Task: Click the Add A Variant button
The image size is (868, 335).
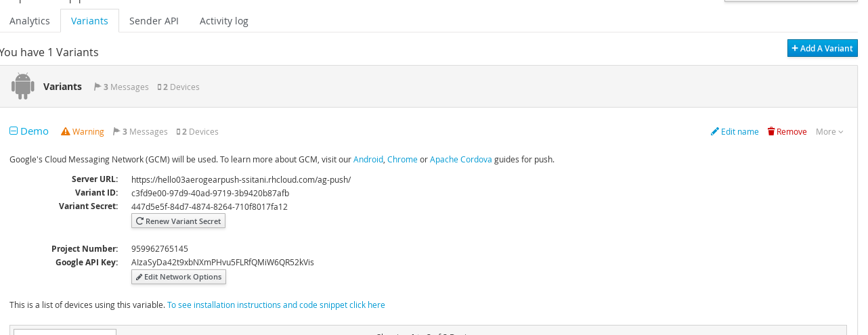Action: 822,48
